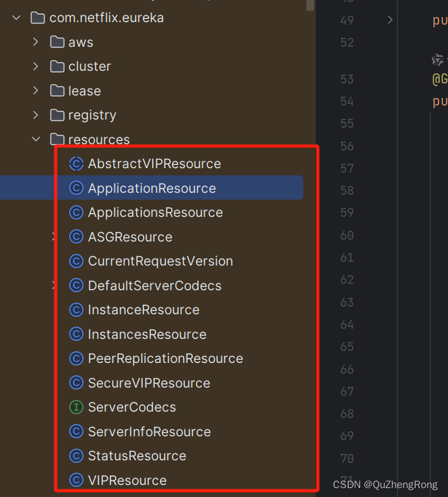Click line number 53 in the gutter

tap(347, 79)
